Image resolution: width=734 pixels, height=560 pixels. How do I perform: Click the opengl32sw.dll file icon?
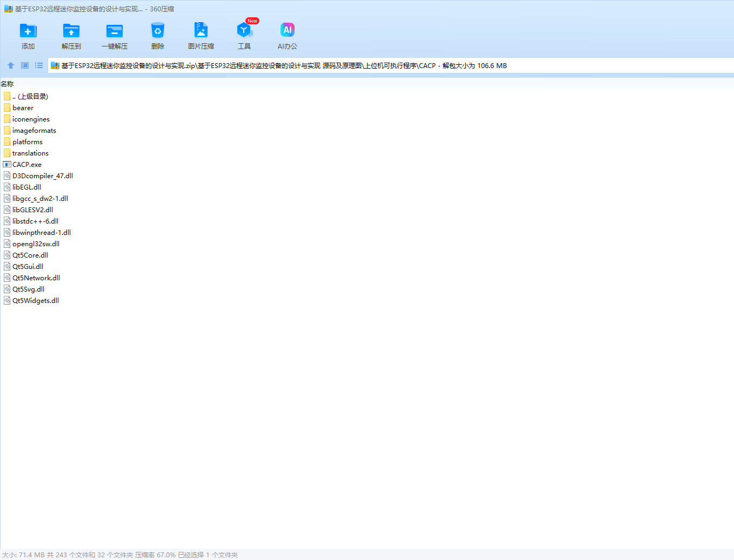[x=7, y=244]
